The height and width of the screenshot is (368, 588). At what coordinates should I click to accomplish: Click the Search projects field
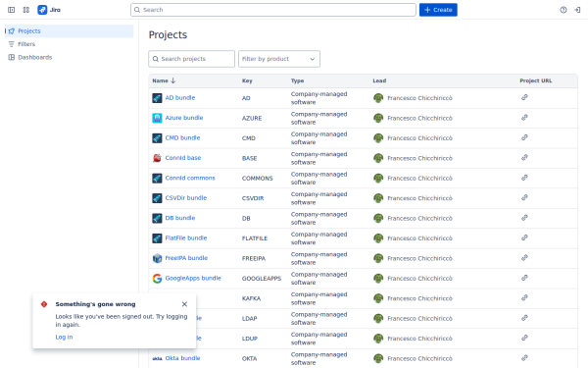(x=192, y=59)
